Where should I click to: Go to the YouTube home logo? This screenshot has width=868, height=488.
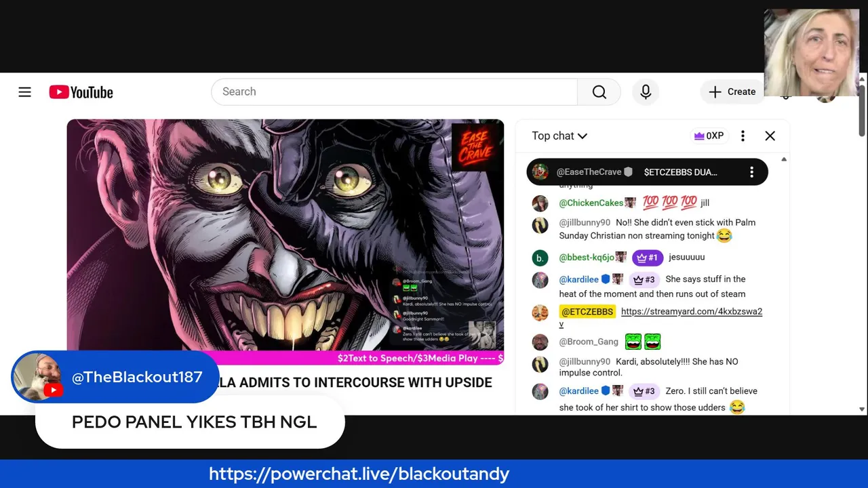pyautogui.click(x=81, y=92)
